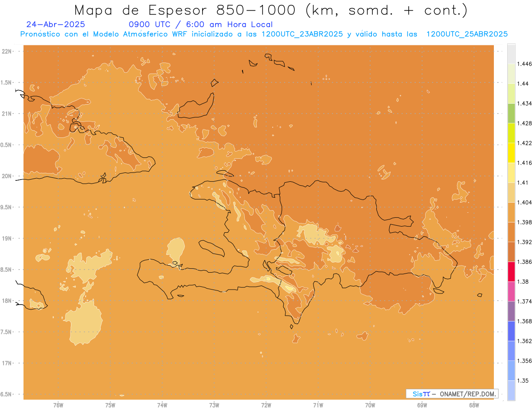
Task: Pick the palest blue swatch below 1.35
Action: 511,391
